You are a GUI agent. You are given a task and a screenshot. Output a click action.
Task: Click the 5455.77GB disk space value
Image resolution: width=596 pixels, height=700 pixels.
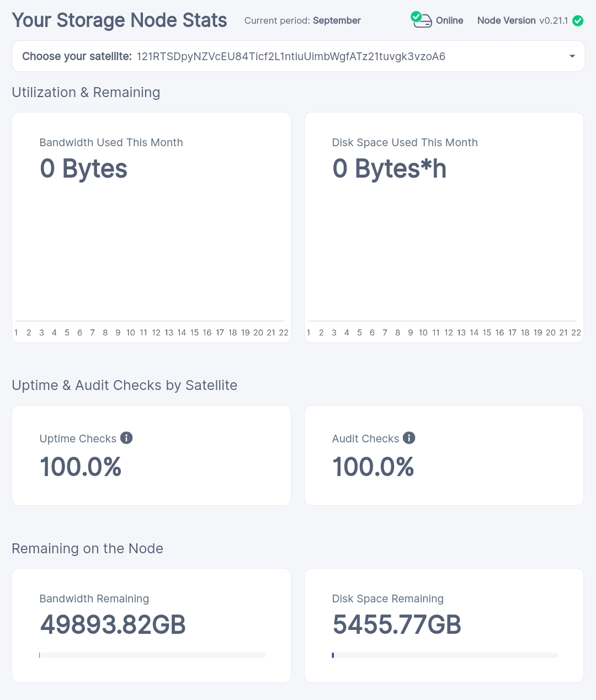[397, 625]
